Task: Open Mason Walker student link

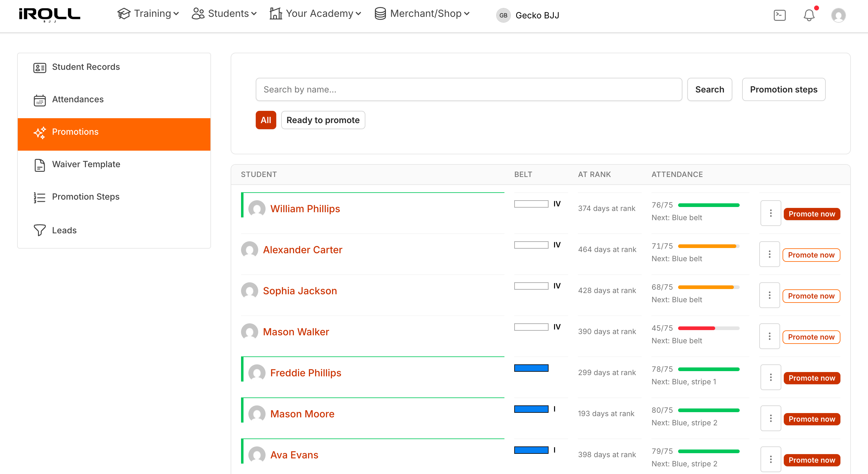Action: pos(296,332)
